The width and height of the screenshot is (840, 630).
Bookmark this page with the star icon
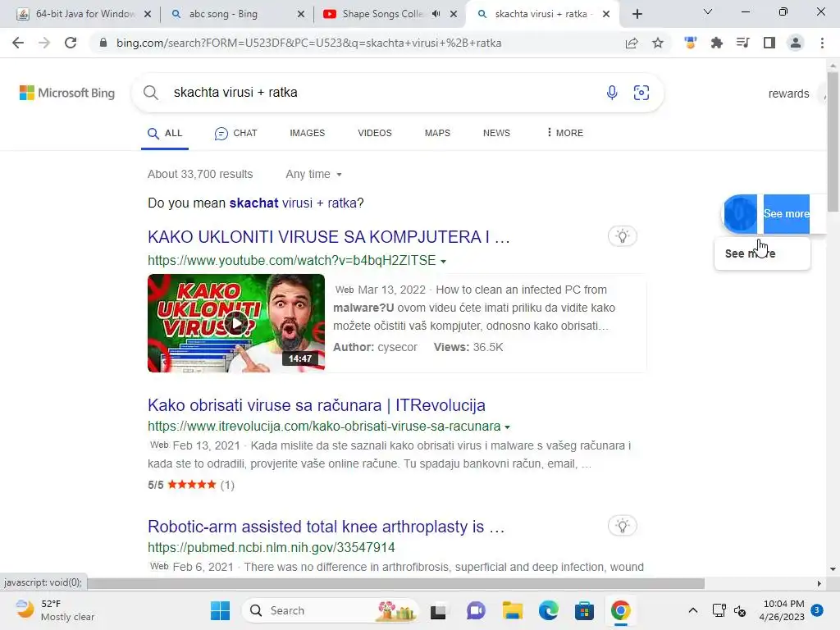[658, 43]
